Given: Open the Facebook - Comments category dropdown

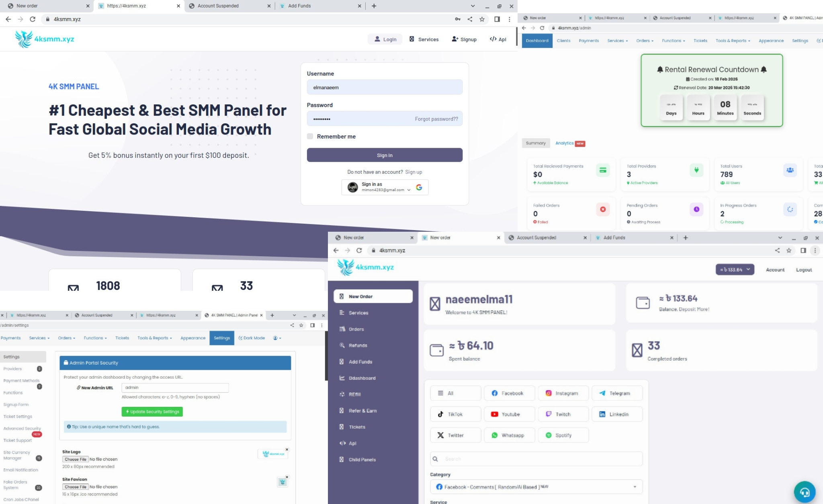Looking at the screenshot, I should [x=536, y=486].
